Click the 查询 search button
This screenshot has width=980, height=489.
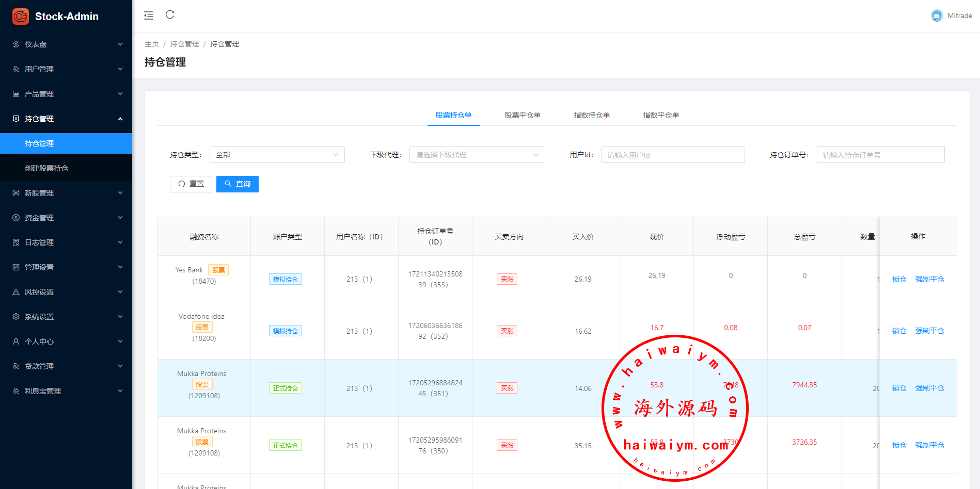[x=238, y=184]
